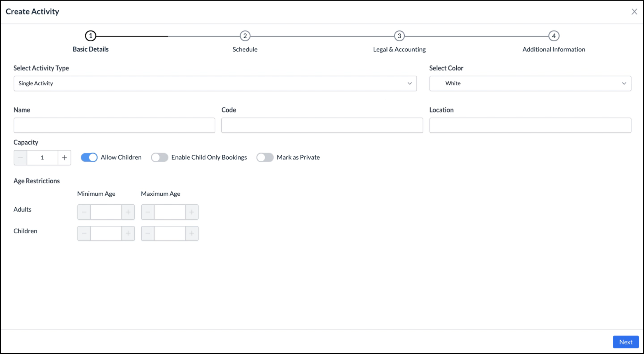Decrease the Adults minimum age
The width and height of the screenshot is (644, 354).
(x=84, y=212)
